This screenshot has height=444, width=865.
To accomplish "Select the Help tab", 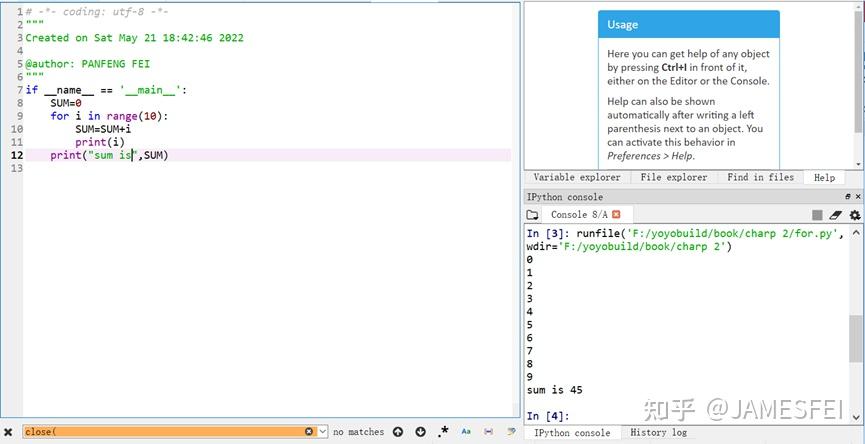I will pyautogui.click(x=824, y=178).
